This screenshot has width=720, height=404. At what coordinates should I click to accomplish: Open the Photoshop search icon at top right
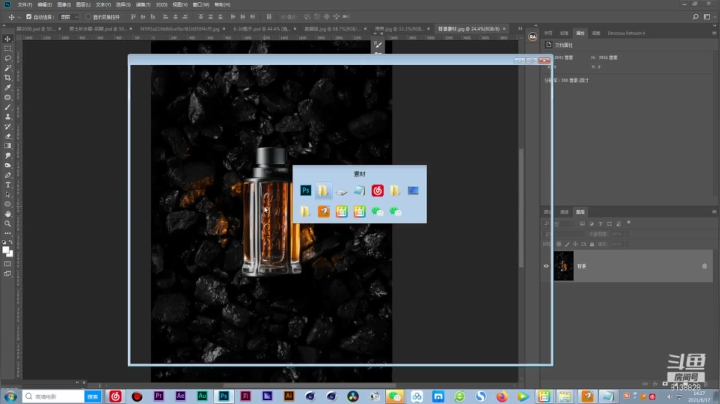click(696, 17)
